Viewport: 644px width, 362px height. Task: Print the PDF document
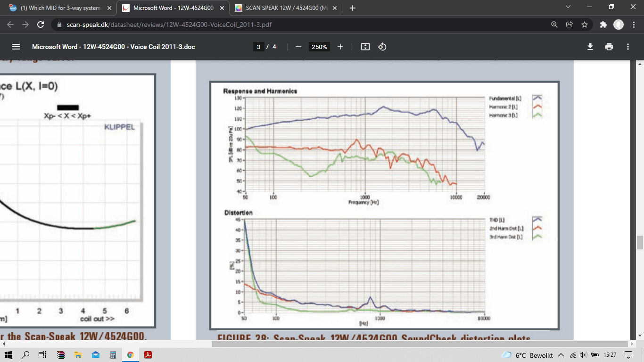click(x=609, y=47)
